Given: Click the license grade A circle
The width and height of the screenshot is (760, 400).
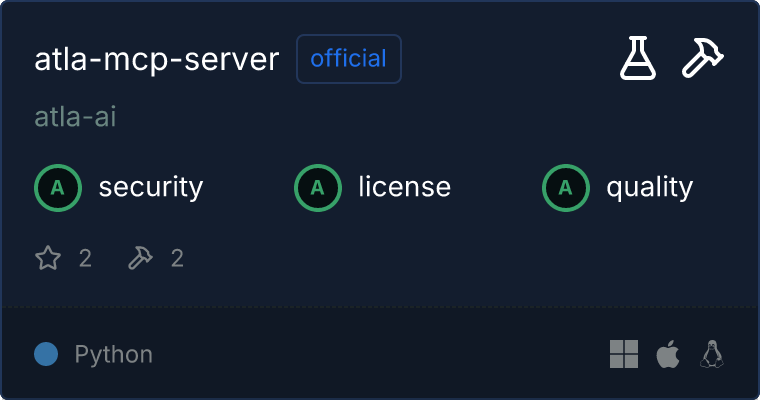Looking at the screenshot, I should point(318,187).
